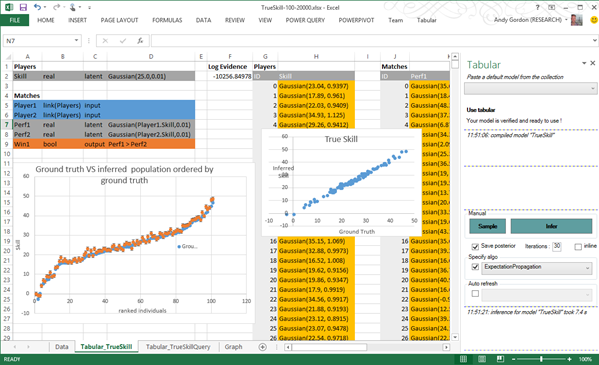Click the Save icon in quick access toolbar

click(x=23, y=7)
